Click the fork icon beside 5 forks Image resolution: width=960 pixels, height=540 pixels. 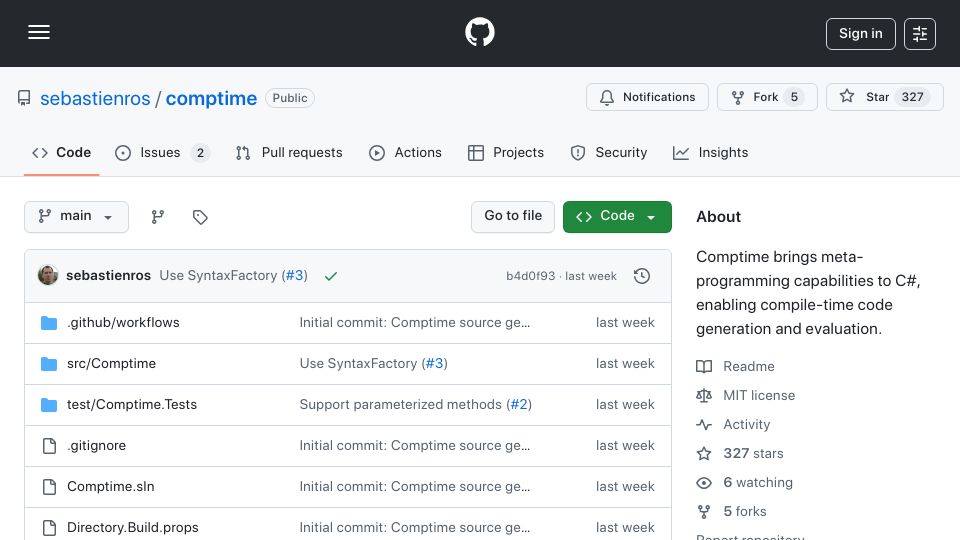pyautogui.click(x=704, y=511)
